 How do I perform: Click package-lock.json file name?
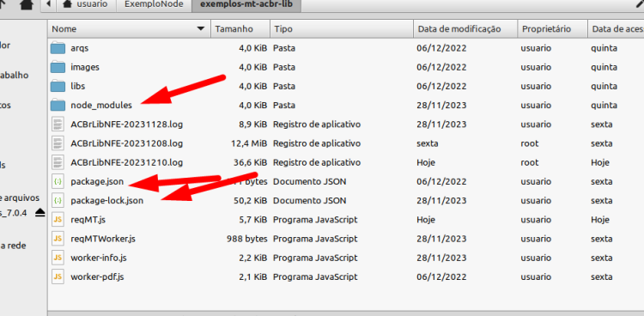coord(107,201)
